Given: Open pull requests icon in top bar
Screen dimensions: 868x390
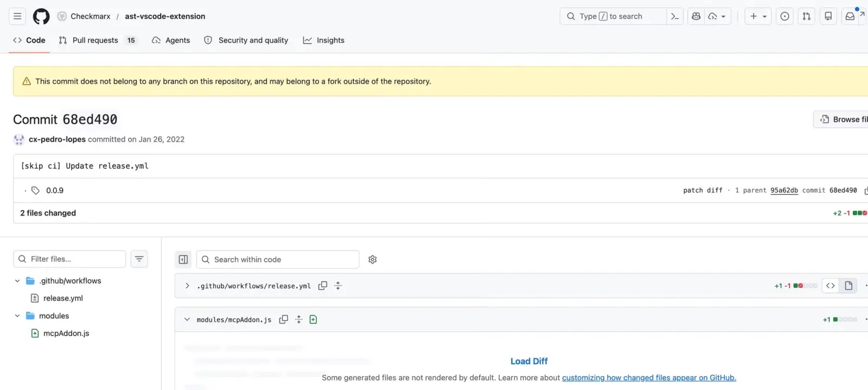Looking at the screenshot, I should point(806,16).
